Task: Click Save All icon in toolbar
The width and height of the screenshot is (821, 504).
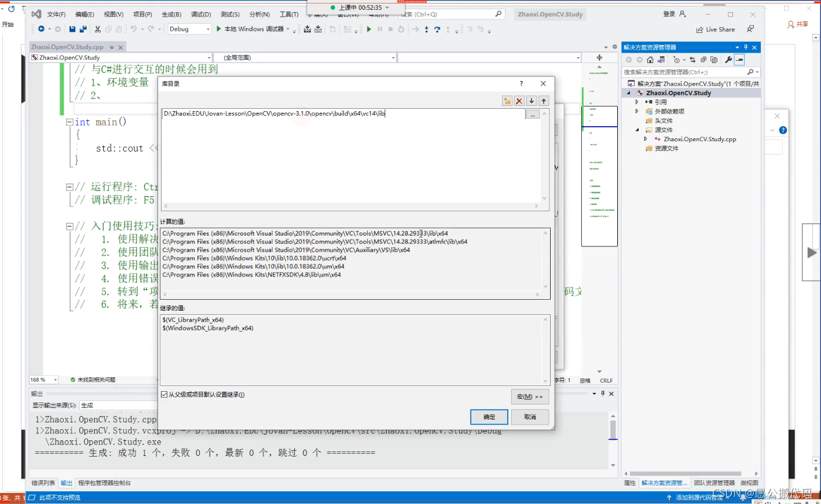Action: pyautogui.click(x=83, y=29)
